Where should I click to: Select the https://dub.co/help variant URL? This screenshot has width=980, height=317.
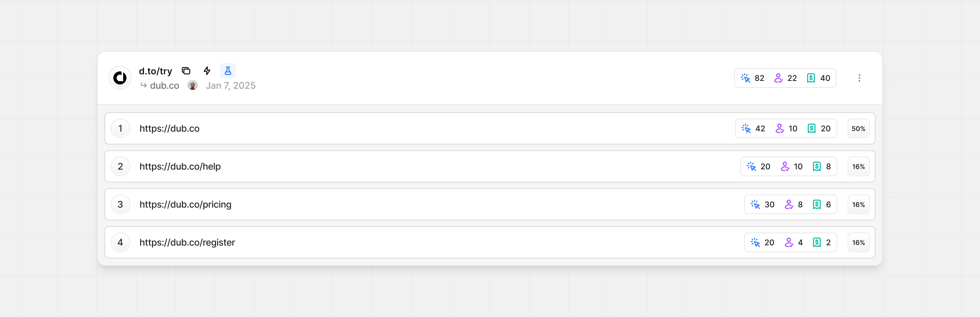pos(180,167)
